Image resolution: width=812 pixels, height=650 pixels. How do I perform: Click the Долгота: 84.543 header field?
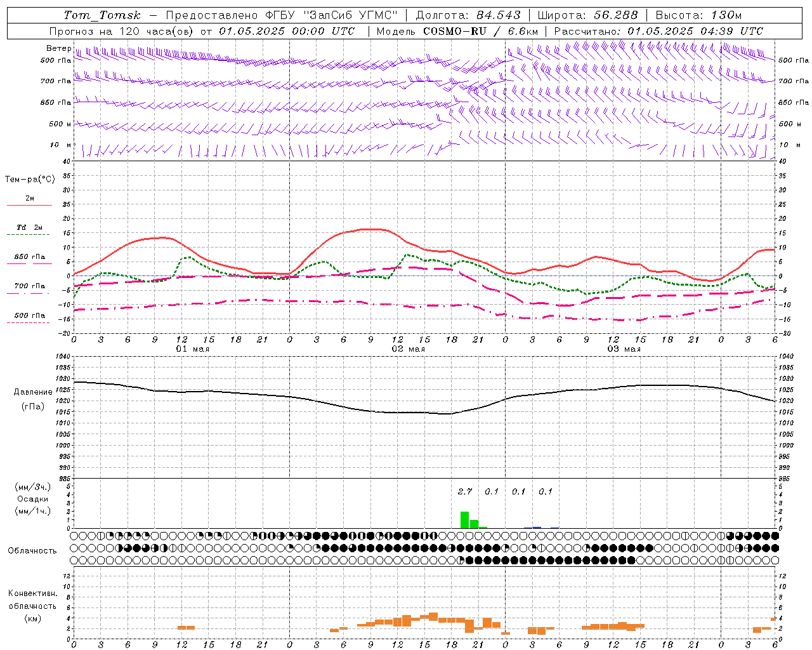468,15
